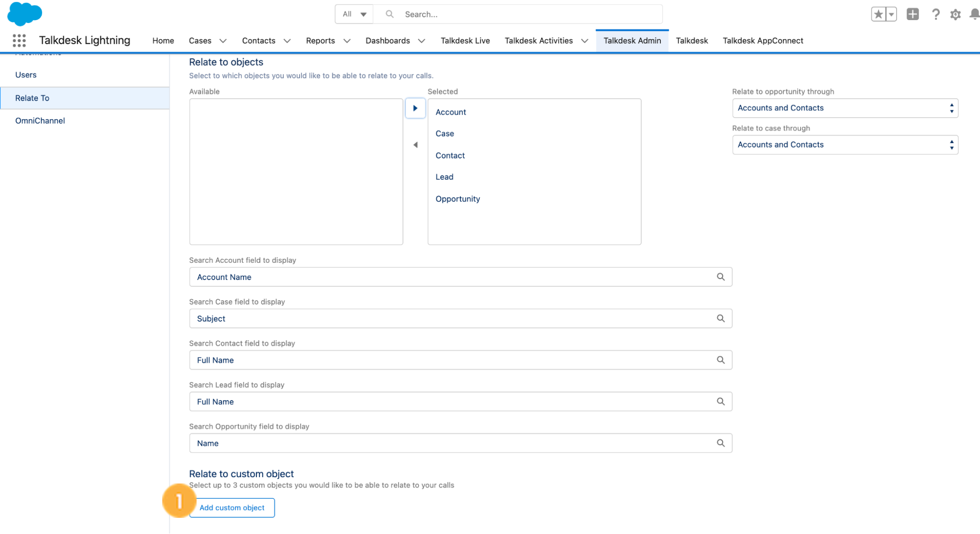This screenshot has width=980, height=534.
Task: Open the Reports tab
Action: pyautogui.click(x=320, y=41)
